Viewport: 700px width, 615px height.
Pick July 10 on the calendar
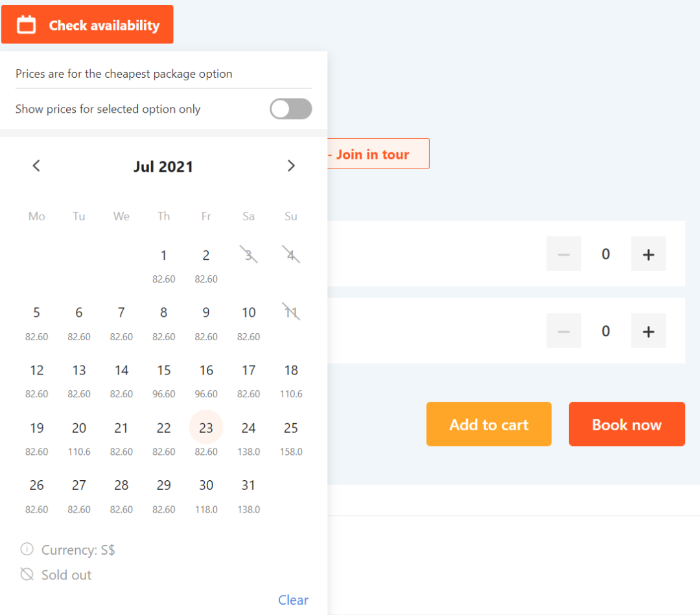249,323
